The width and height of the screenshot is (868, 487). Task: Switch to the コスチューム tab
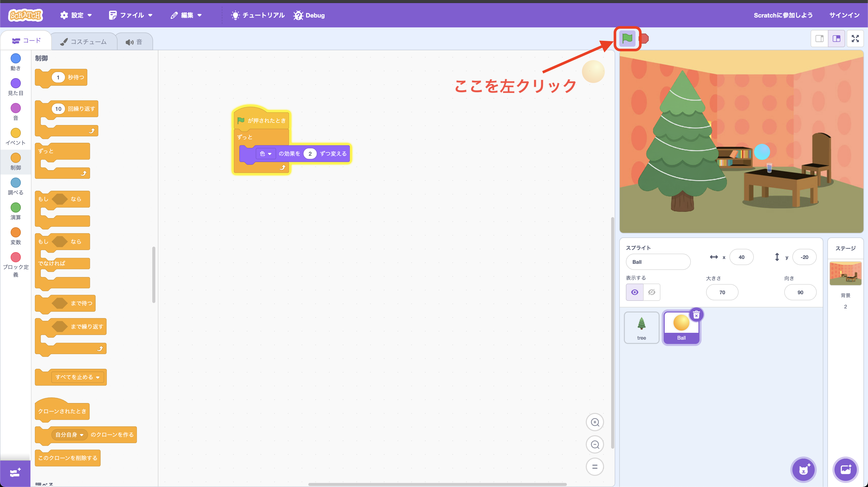(84, 41)
